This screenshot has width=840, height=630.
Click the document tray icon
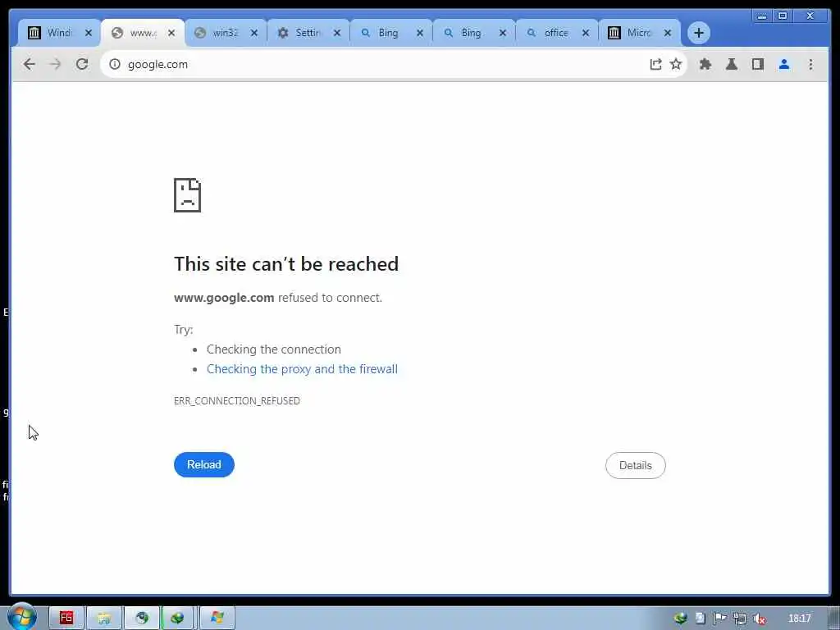tap(701, 619)
